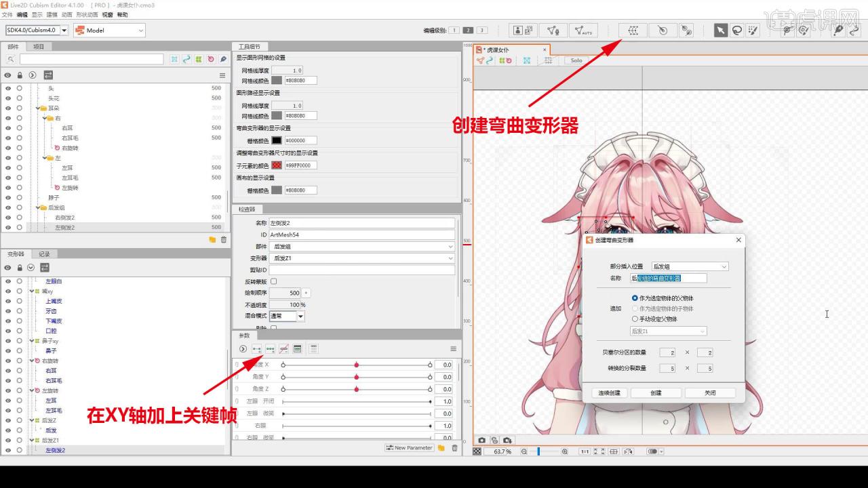This screenshot has height=488, width=868.
Task: Delete the selected part with the trash icon
Action: [224, 239]
